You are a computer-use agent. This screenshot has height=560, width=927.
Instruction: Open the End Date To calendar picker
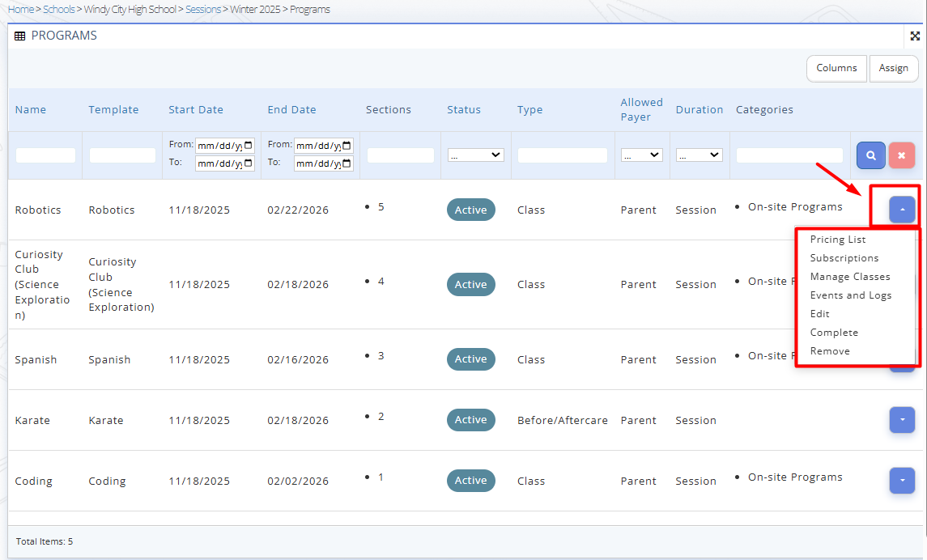[347, 163]
